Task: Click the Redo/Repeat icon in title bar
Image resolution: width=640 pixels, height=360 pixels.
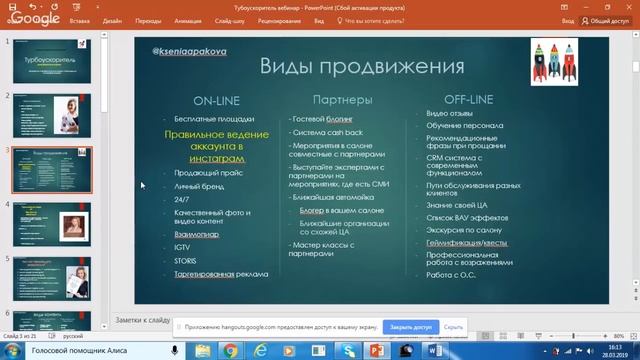Action: tap(54, 7)
